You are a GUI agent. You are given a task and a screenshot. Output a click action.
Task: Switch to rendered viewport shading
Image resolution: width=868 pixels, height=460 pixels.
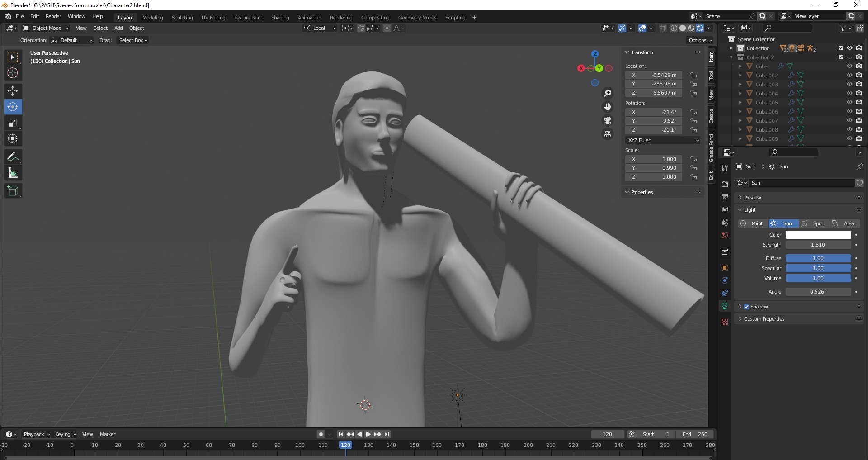[x=700, y=28]
